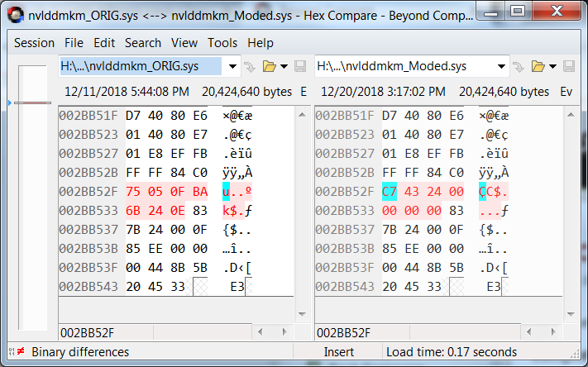
Task: Open the File menu
Action: coord(74,43)
